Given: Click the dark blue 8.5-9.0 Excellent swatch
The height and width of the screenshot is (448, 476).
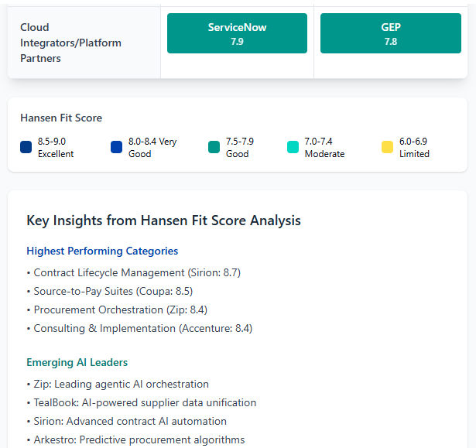Looking at the screenshot, I should (26, 147).
